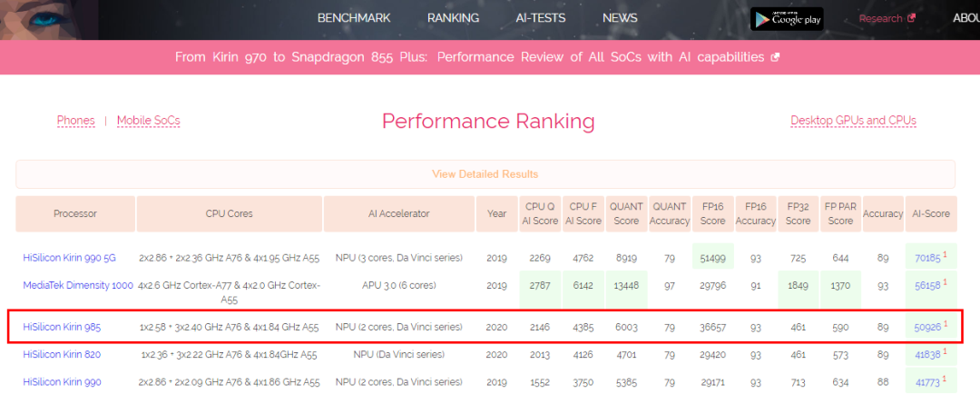Image resolution: width=980 pixels, height=394 pixels.
Task: Click AI-Score 70185 link
Action: [x=927, y=257]
